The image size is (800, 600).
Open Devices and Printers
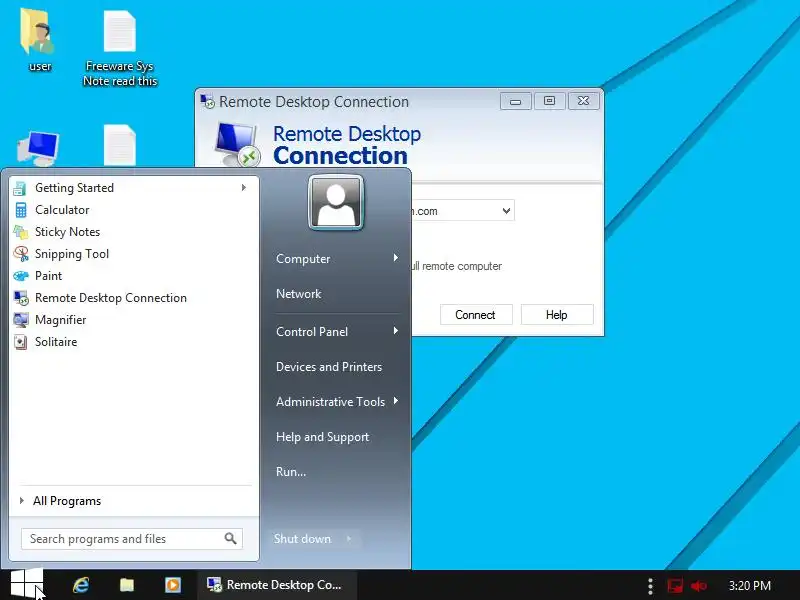point(329,367)
